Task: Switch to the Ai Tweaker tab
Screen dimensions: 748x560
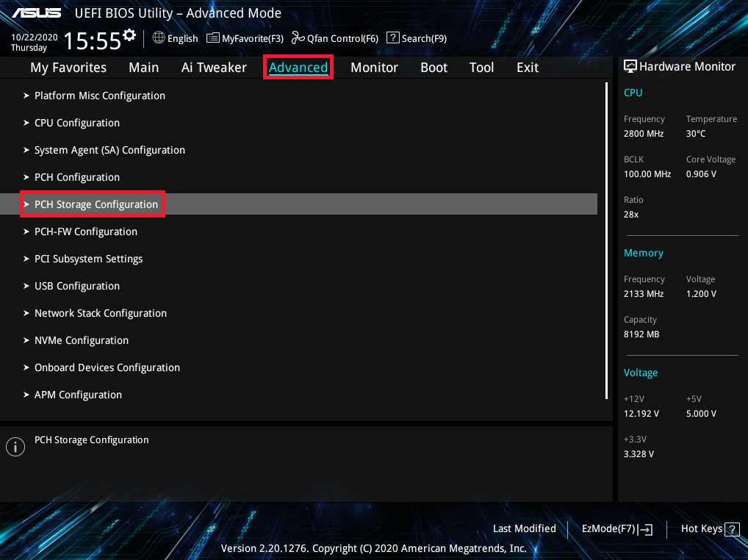Action: click(214, 68)
